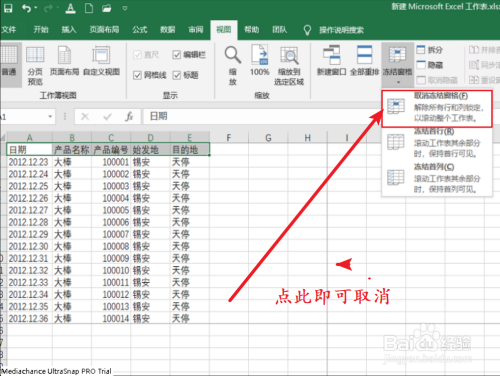The width and height of the screenshot is (500, 376).
Task: Toggle the 网格线 gridlines checkbox
Action: [137, 75]
